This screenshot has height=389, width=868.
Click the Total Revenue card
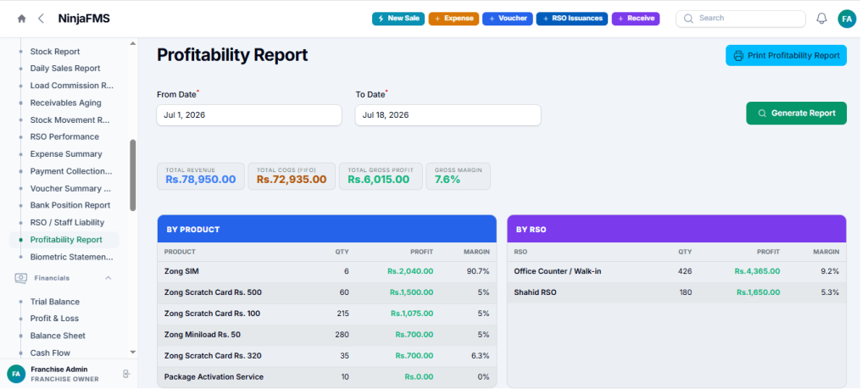[x=200, y=176]
